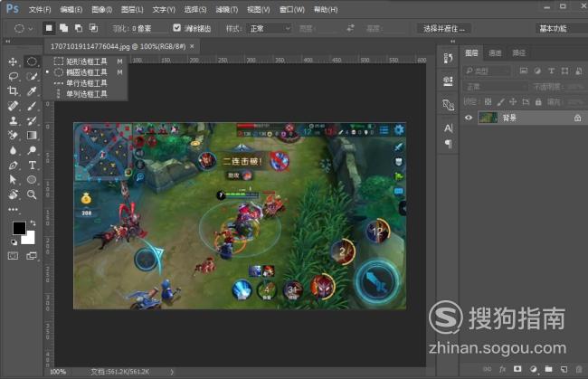Open the screen mode selector icon

click(x=32, y=256)
